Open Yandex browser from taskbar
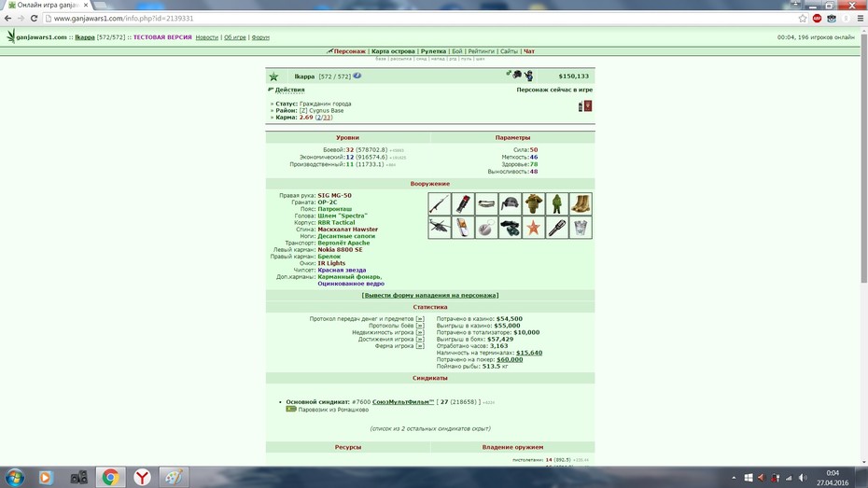 click(142, 477)
